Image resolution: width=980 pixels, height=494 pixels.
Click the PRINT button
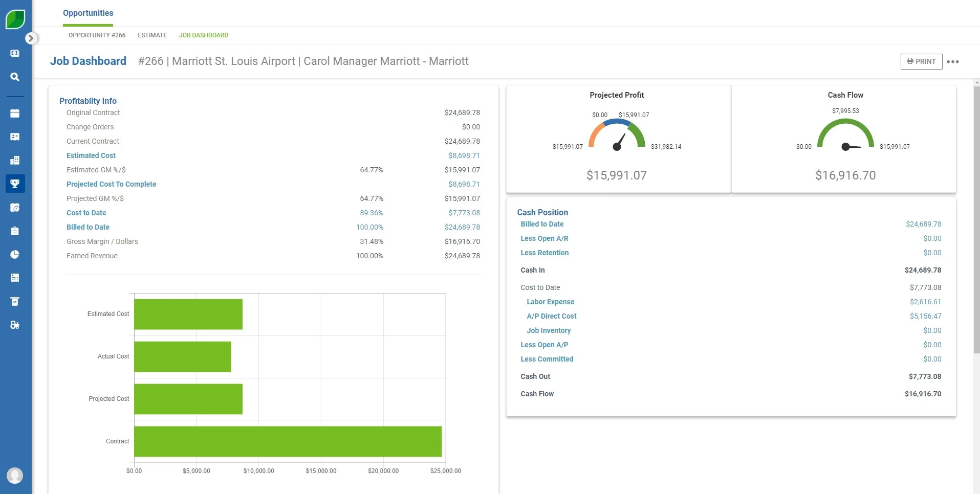(x=921, y=61)
